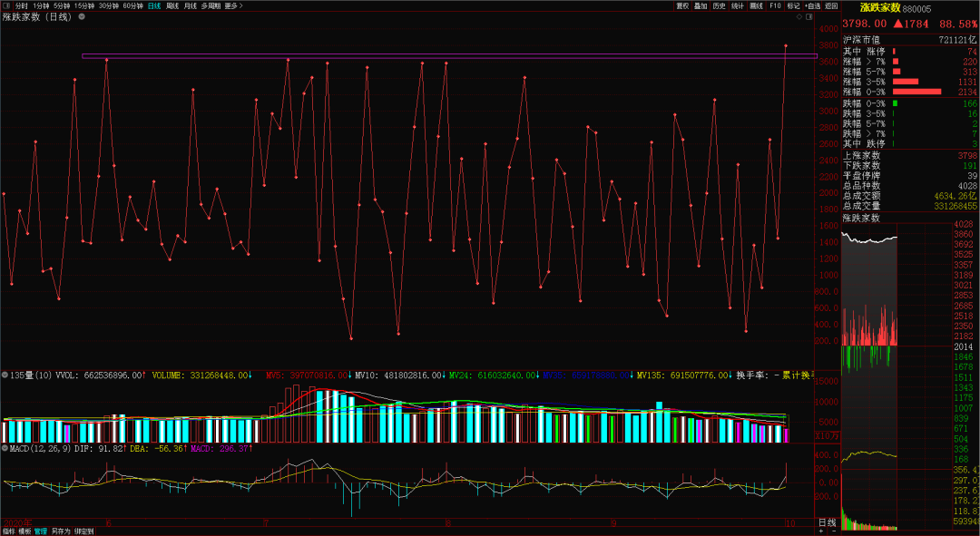Select the 日线 daily period
The image size is (980, 536).
[x=153, y=5]
